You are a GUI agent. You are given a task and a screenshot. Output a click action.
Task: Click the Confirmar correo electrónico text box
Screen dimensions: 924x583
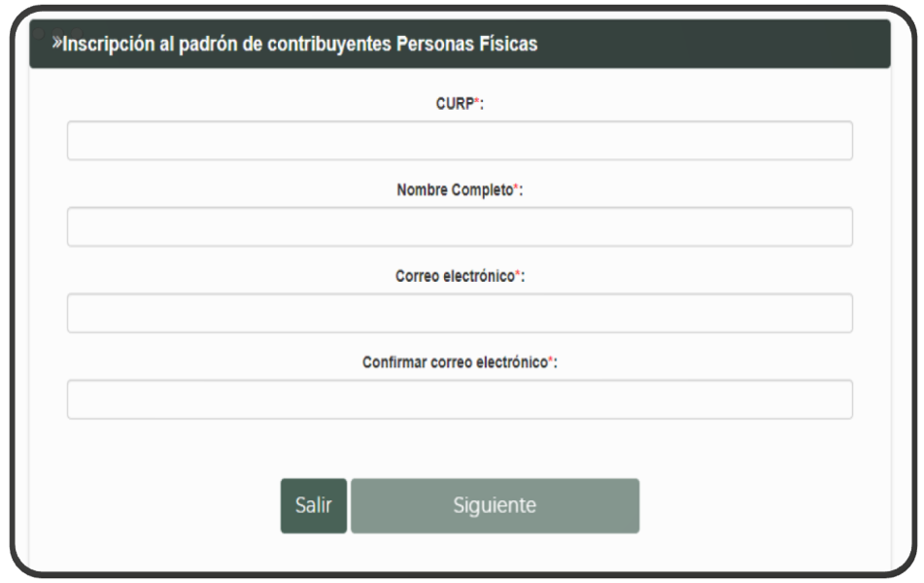[x=460, y=399]
